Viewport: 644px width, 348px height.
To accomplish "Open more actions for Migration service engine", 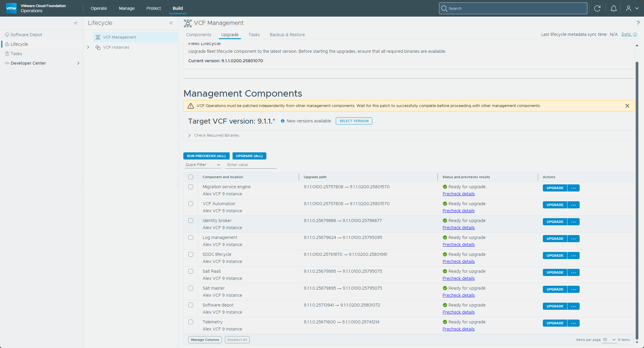I will click(x=573, y=188).
